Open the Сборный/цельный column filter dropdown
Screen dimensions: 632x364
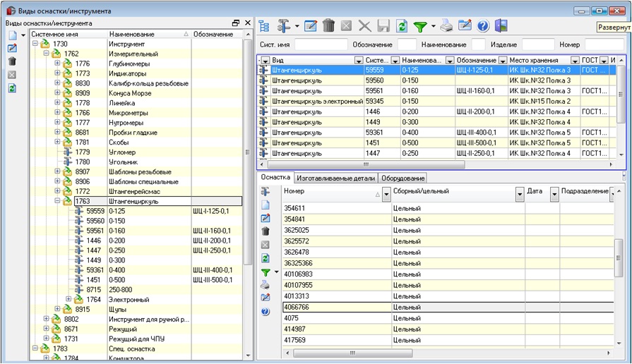[x=520, y=194]
